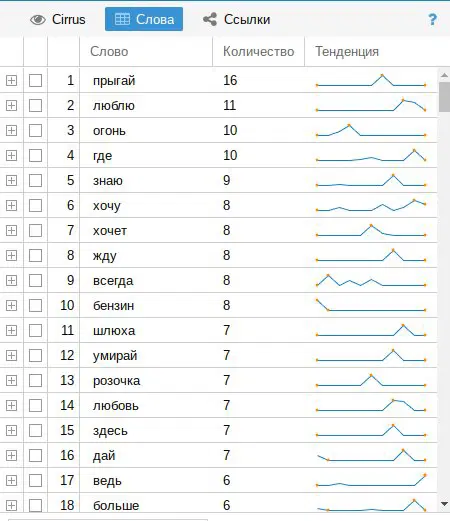Sort by the Слово column header

pos(146,52)
